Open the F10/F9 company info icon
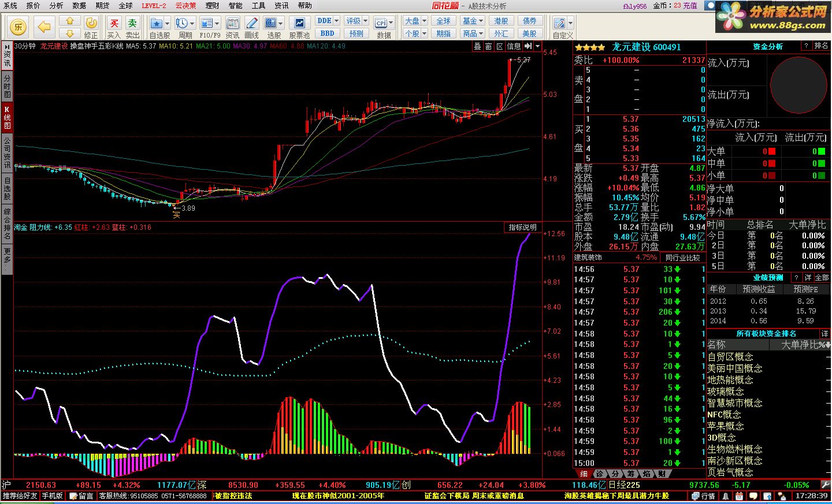 pyautogui.click(x=207, y=23)
